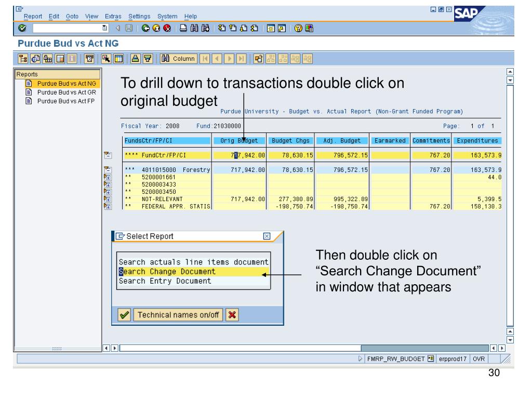Image resolution: width=532 pixels, height=399 pixels.
Task: Open the System menu
Action: click(167, 16)
